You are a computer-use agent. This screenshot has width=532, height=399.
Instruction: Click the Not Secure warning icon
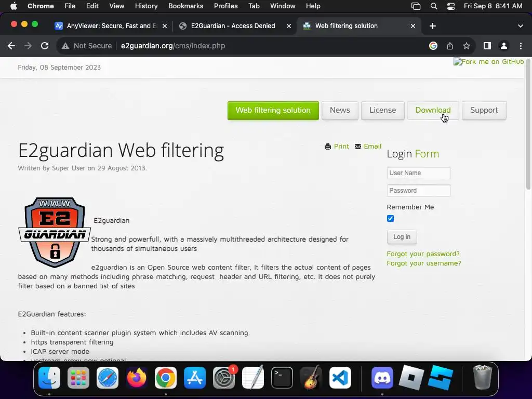point(65,46)
